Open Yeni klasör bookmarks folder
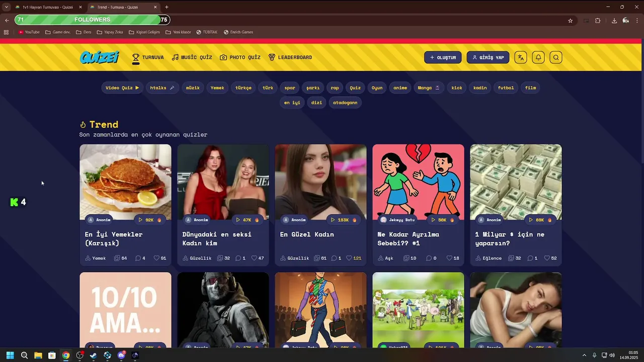This screenshot has width=644, height=362. [x=179, y=32]
